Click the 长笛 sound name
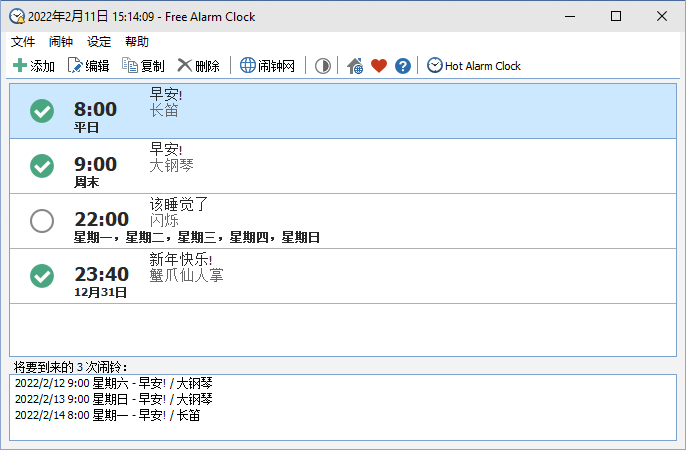Viewport: 686px width, 450px height. click(x=164, y=110)
